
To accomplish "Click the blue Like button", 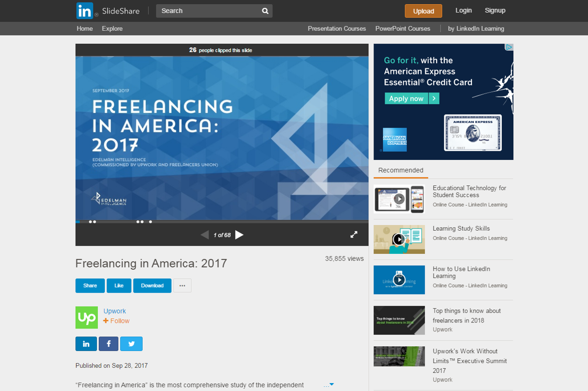I will [119, 286].
